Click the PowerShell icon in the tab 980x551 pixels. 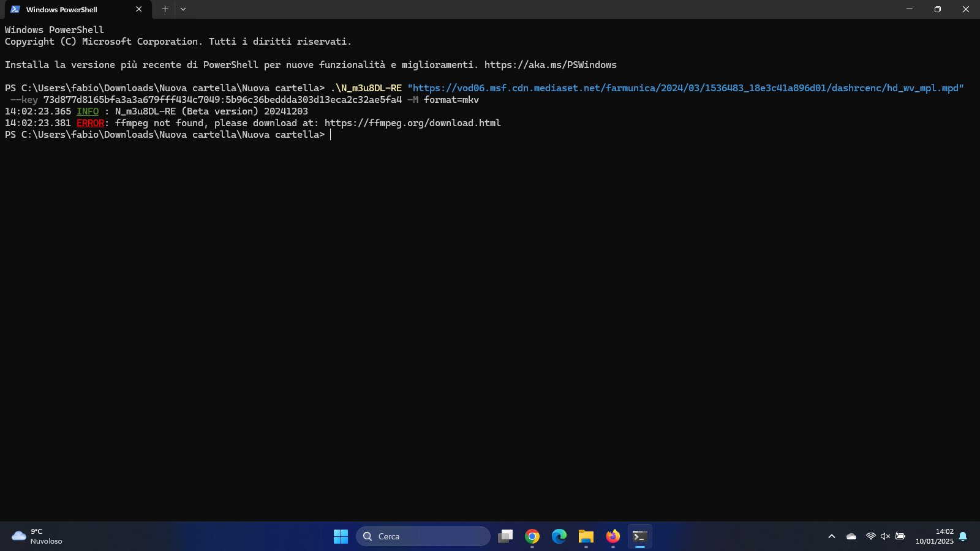tap(15, 9)
